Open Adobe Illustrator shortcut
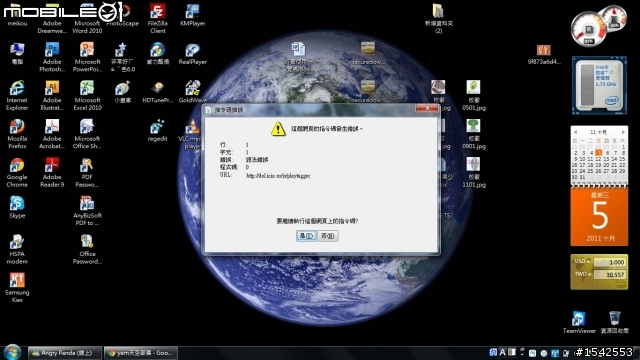This screenshot has height=360, width=640. (x=52, y=95)
